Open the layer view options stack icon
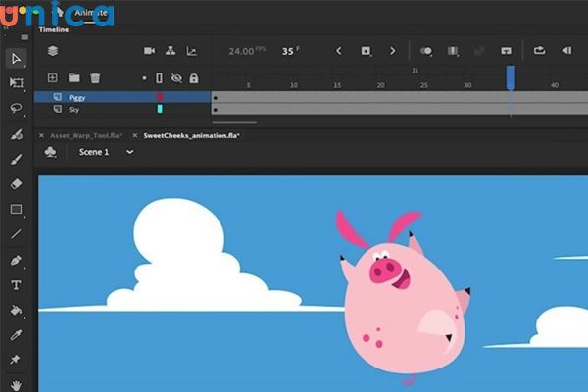588x392 pixels. [53, 51]
